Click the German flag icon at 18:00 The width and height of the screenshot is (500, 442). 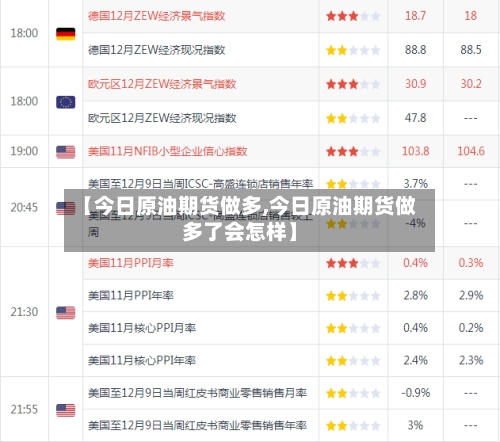(66, 34)
